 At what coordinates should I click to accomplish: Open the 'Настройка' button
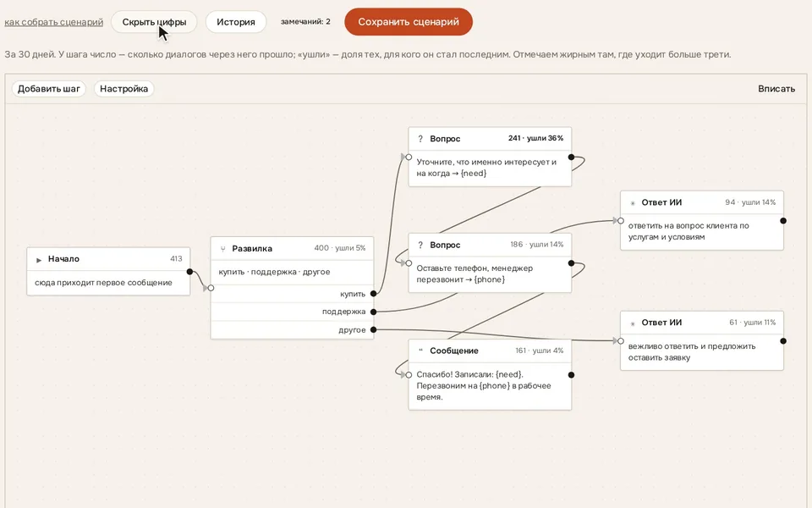click(123, 89)
